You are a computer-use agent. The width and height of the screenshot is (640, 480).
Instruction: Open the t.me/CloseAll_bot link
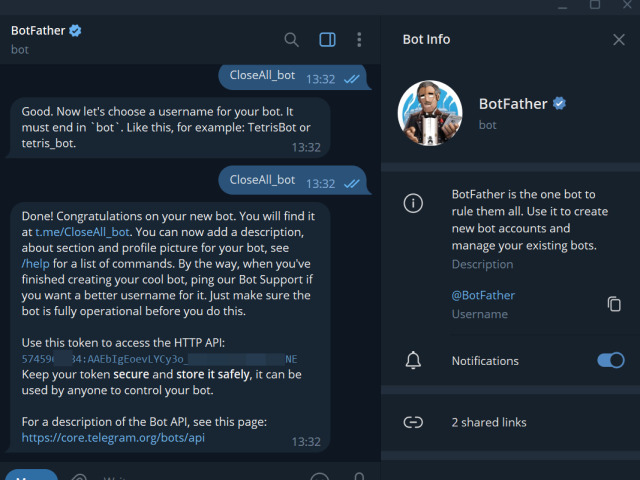(82, 232)
